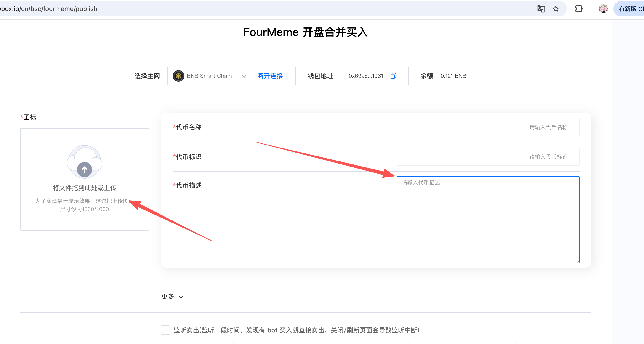644x344 pixels.
Task: Click the BNB Smart Chain coin logo
Action: click(178, 76)
